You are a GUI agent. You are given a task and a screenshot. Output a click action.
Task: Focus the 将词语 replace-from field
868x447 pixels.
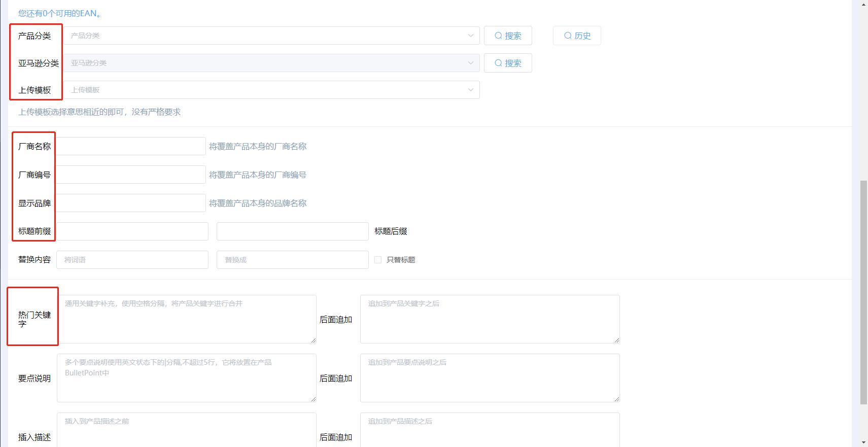[x=132, y=260]
